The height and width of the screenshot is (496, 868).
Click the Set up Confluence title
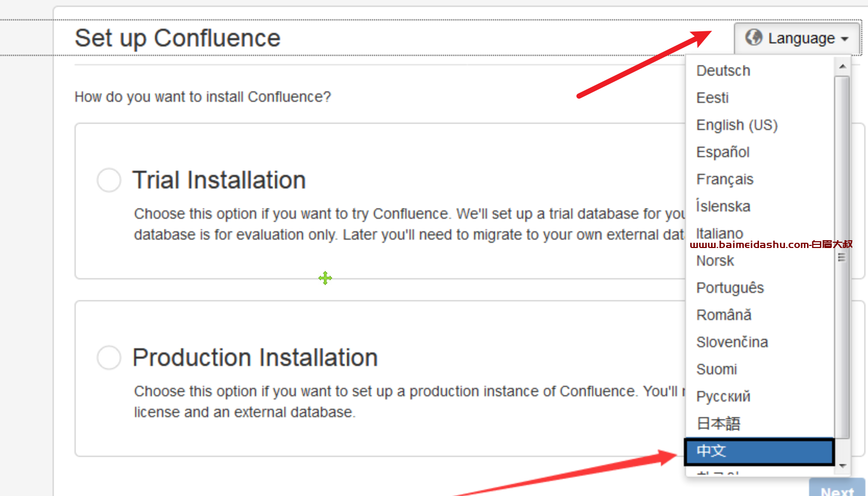[177, 38]
